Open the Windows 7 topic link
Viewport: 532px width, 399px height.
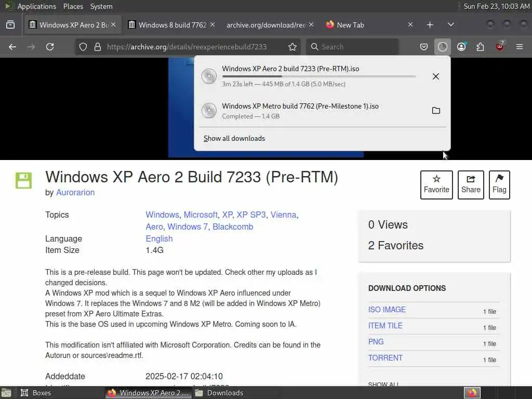pyautogui.click(x=188, y=227)
